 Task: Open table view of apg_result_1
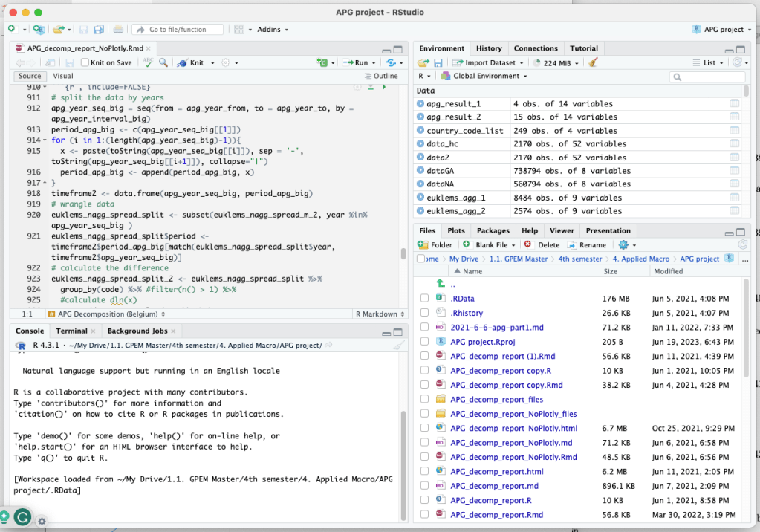[734, 104]
